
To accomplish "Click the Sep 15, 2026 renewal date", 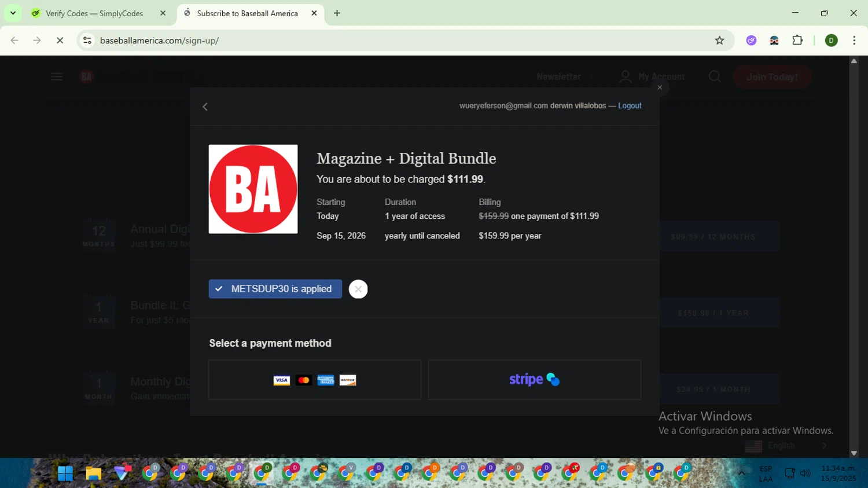I will 341,236.
